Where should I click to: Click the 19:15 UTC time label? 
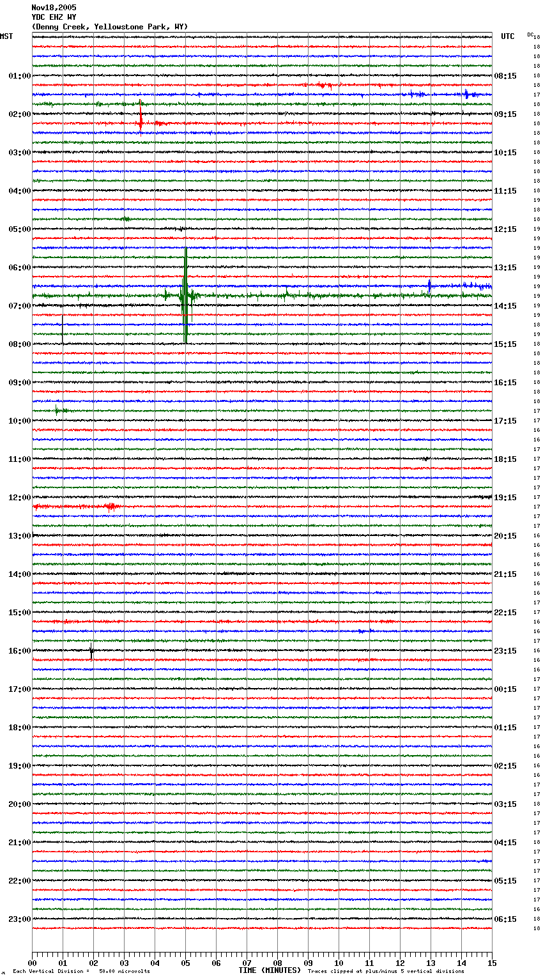505,498
